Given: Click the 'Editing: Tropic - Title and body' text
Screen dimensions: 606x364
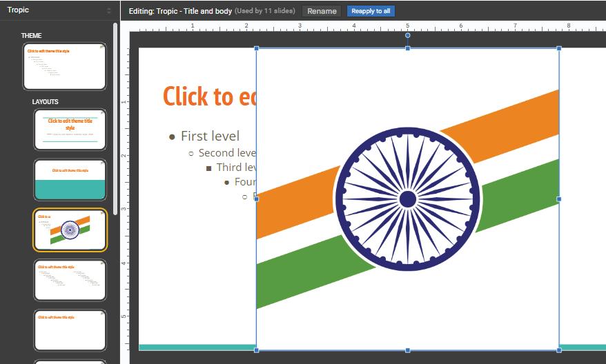Looking at the screenshot, I should [x=180, y=11].
